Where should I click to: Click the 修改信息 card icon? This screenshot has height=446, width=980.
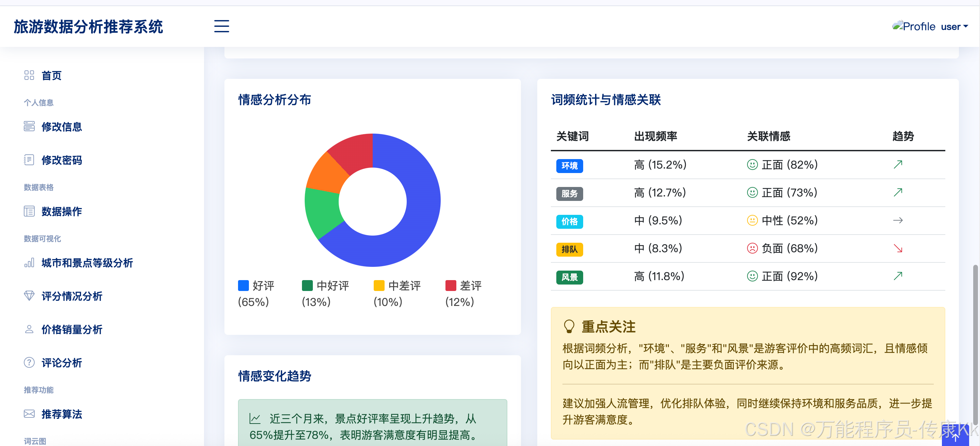point(29,126)
